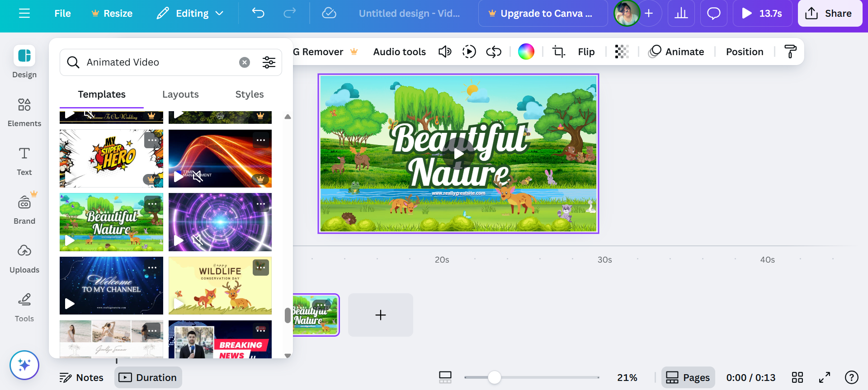Open more options on Breaking News template
The height and width of the screenshot is (390, 868).
point(261,330)
